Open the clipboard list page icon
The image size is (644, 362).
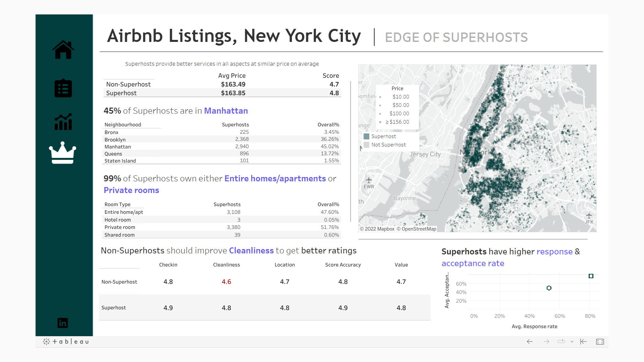pyautogui.click(x=63, y=88)
